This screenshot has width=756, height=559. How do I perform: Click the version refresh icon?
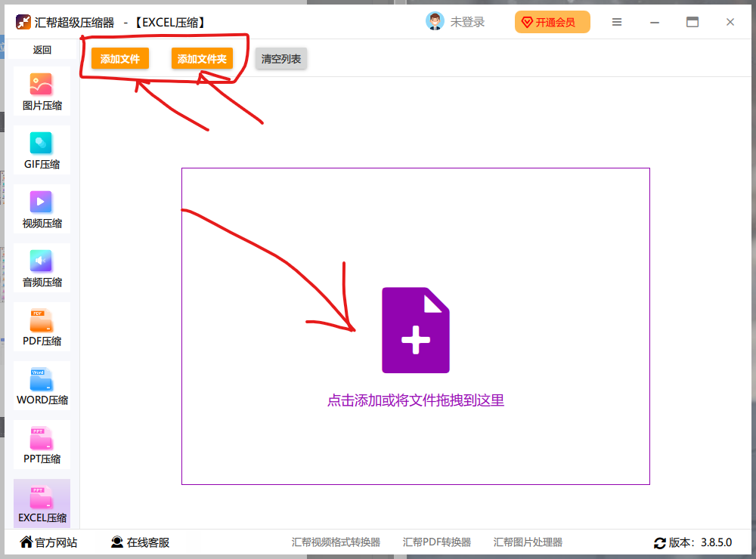[x=659, y=543]
